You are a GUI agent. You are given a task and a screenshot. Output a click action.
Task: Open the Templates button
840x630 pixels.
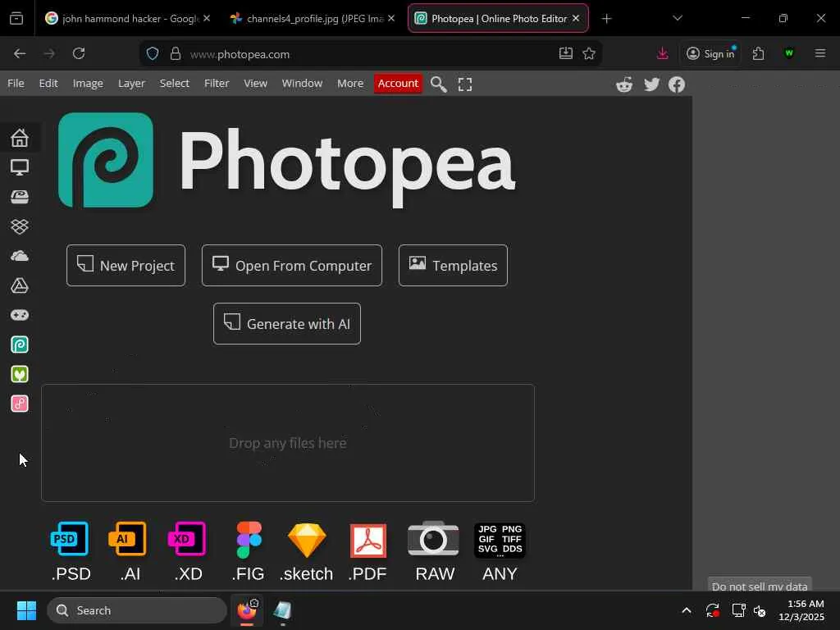(453, 266)
